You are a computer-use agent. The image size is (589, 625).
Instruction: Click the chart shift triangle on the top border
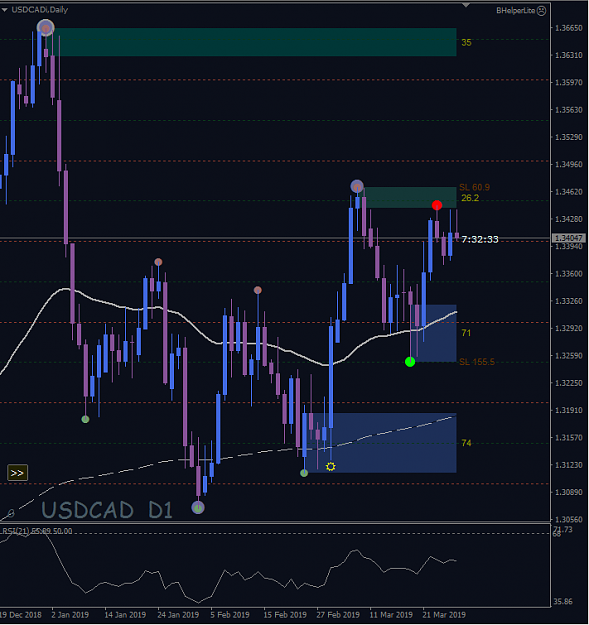(466, 5)
